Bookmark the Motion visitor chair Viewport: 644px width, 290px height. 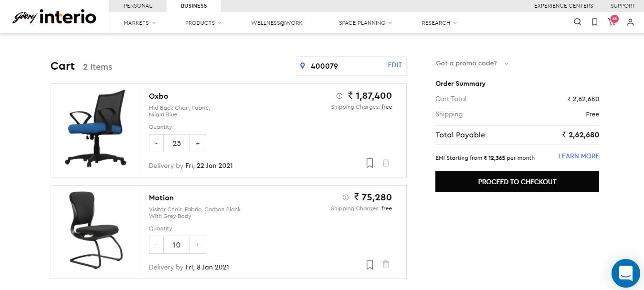point(370,264)
